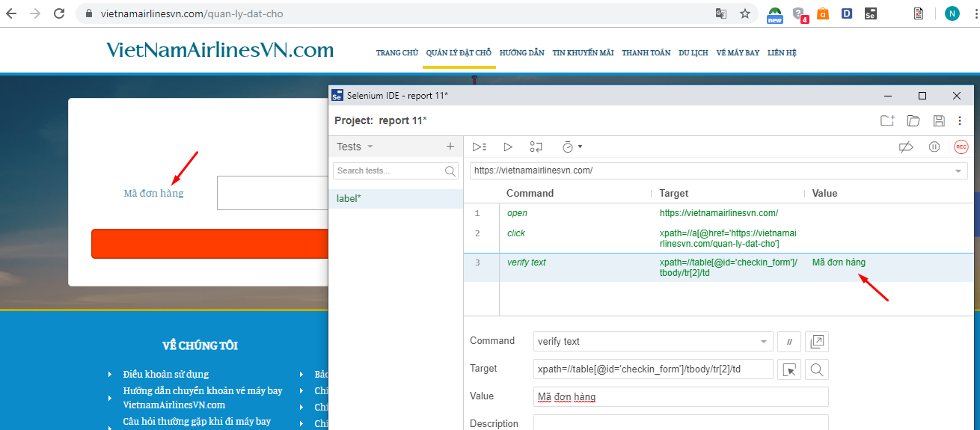This screenshot has width=980, height=430.
Task: Open Selenium IDE more options menu
Action: [960, 120]
